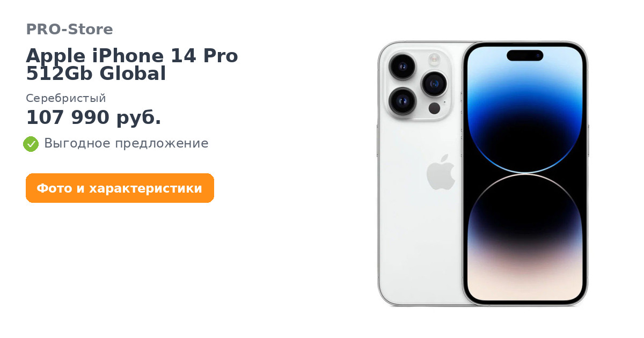Screen dimensions: 644x338
Task: Click the Dynamic Island pill on screen
Action: [525, 55]
